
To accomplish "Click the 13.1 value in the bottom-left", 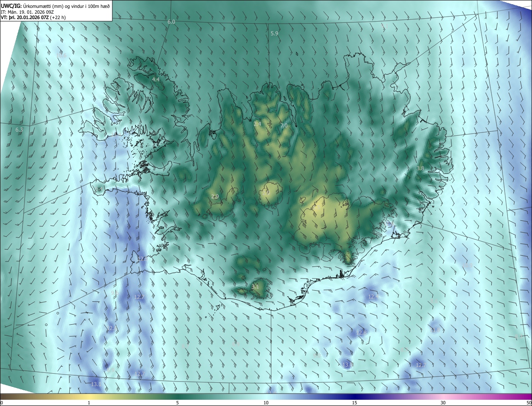I will pyautogui.click(x=96, y=384).
